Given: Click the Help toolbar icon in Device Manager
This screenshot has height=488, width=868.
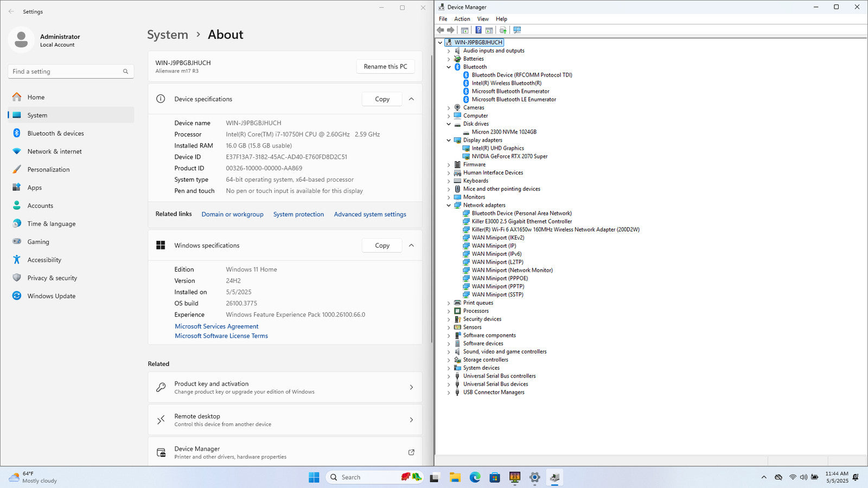Looking at the screenshot, I should coord(478,30).
